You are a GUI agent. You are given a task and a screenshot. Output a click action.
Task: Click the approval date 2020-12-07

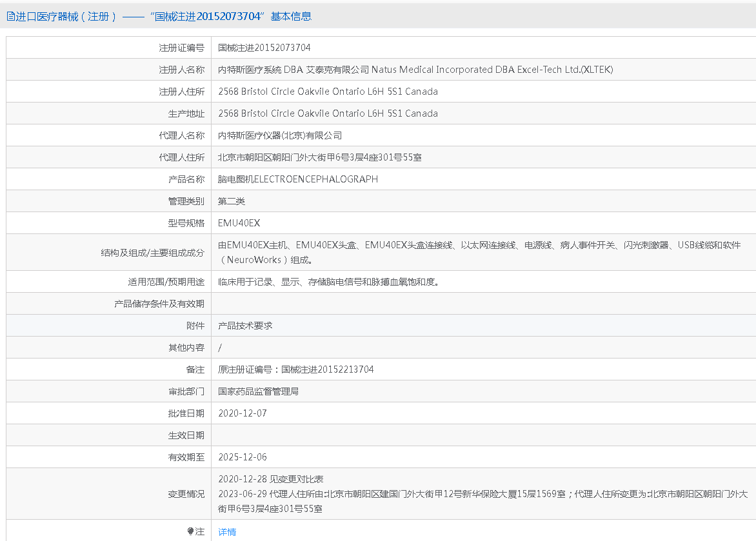(x=243, y=413)
